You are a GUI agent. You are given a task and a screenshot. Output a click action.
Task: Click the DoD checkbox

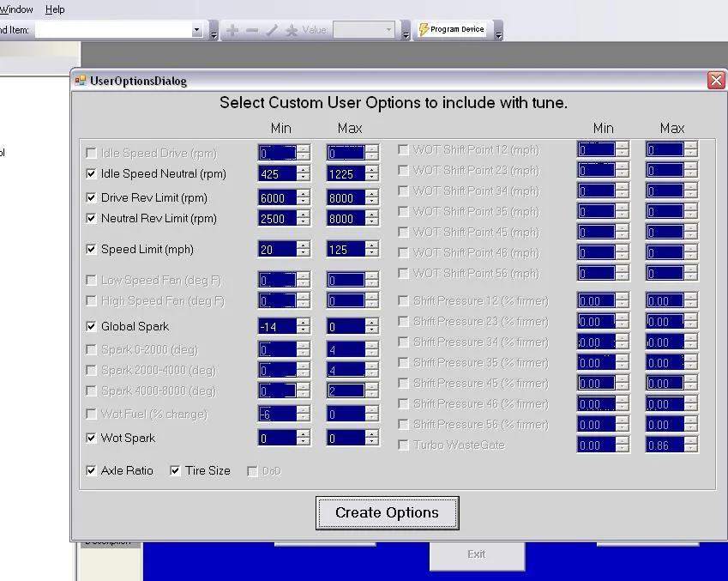click(252, 471)
